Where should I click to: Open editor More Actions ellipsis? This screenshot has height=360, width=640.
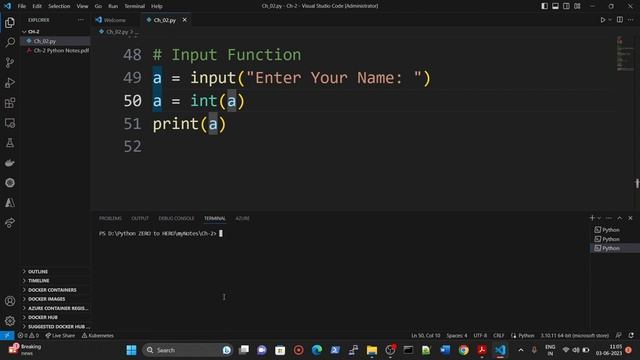(631, 20)
